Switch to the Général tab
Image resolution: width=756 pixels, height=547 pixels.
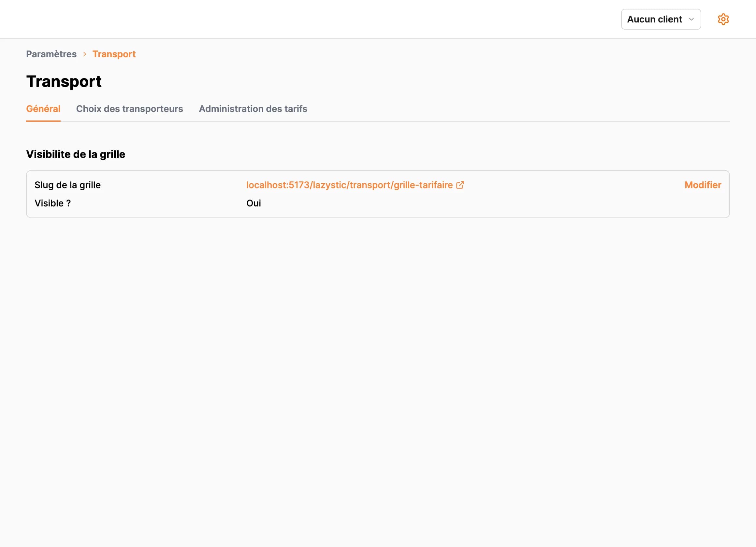tap(43, 109)
